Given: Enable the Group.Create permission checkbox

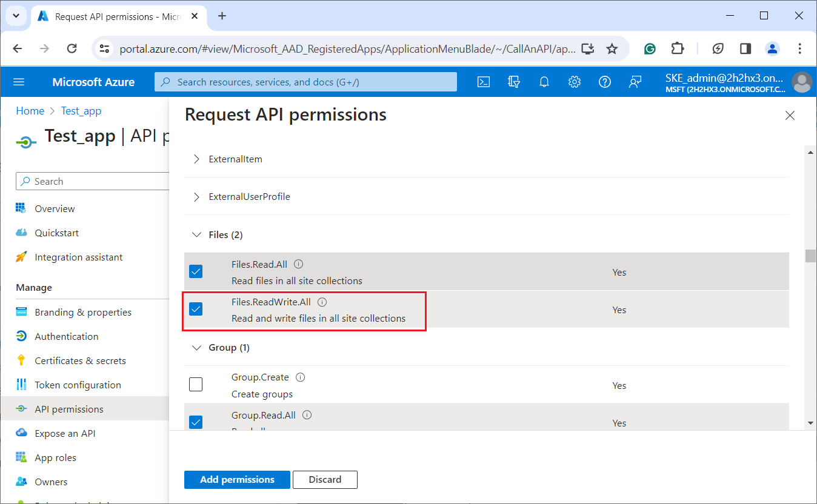Looking at the screenshot, I should (196, 385).
